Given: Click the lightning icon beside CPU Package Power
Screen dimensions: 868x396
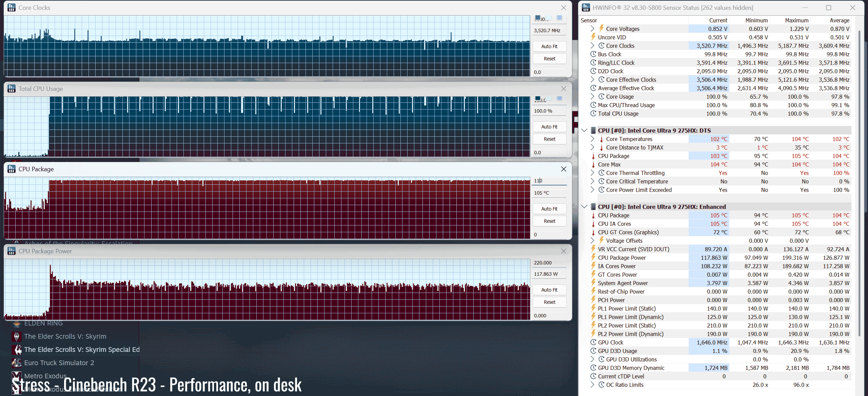Looking at the screenshot, I should [x=593, y=258].
